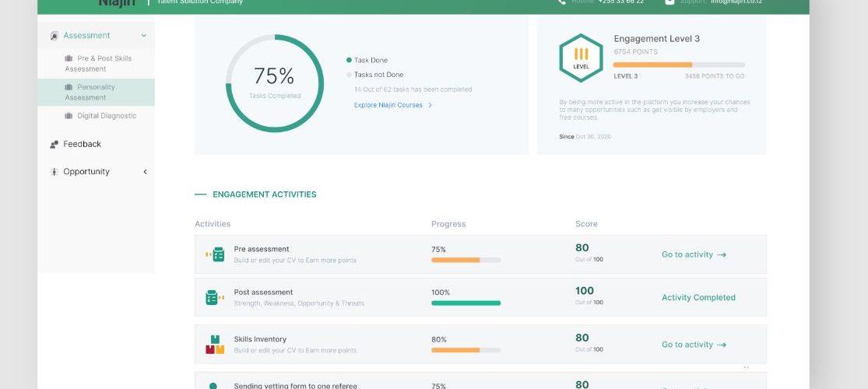Click the Post assessment 100% progress bar

pyautogui.click(x=466, y=303)
